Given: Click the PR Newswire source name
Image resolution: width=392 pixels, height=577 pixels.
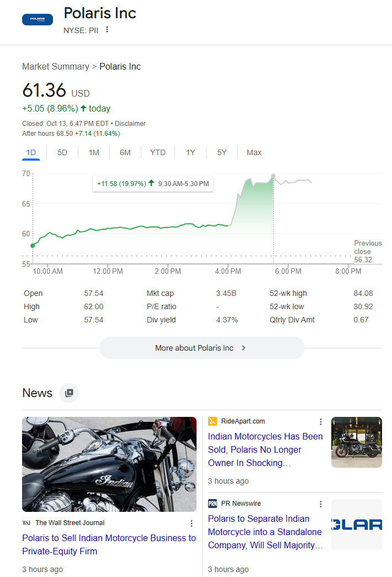Looking at the screenshot, I should (x=241, y=504).
